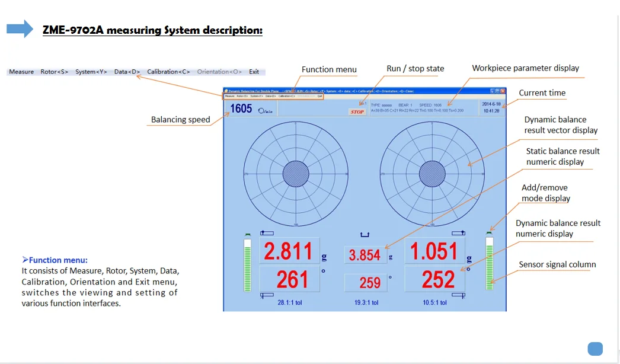The height and width of the screenshot is (364, 620).
Task: Close the Dynamic Balancing window
Action: click(503, 91)
